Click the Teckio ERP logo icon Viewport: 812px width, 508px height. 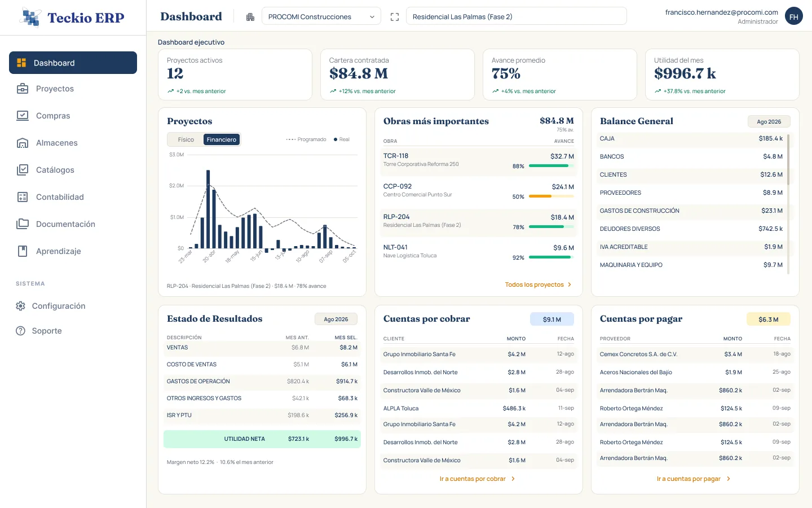click(30, 17)
